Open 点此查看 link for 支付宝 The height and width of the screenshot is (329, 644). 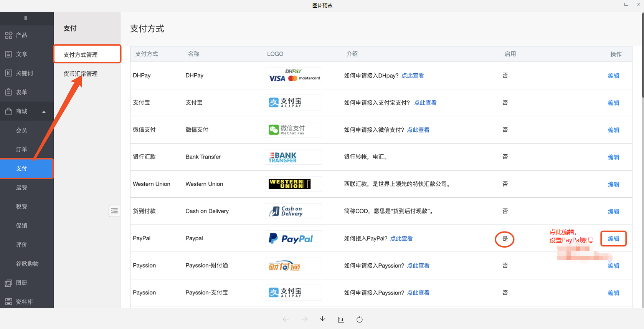(x=425, y=103)
